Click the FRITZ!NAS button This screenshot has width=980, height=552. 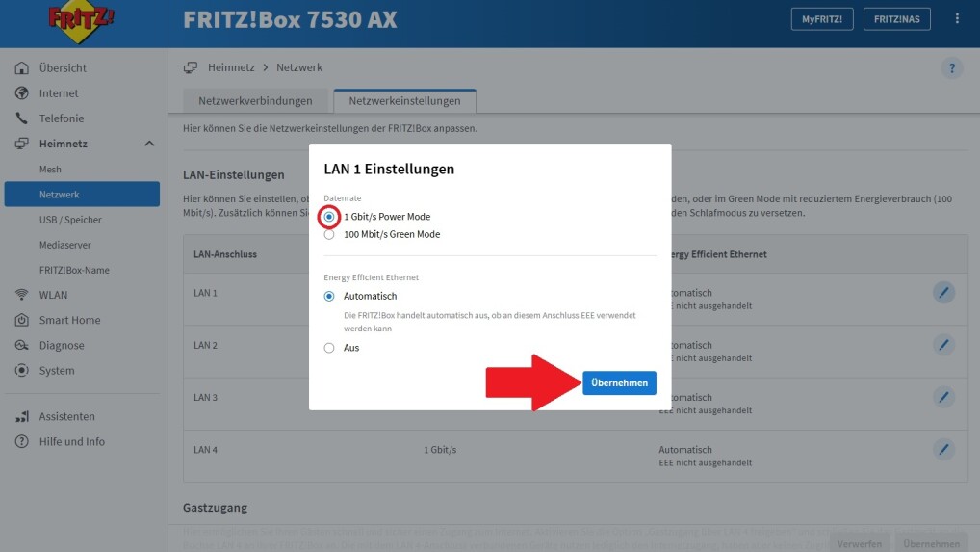[x=896, y=18]
